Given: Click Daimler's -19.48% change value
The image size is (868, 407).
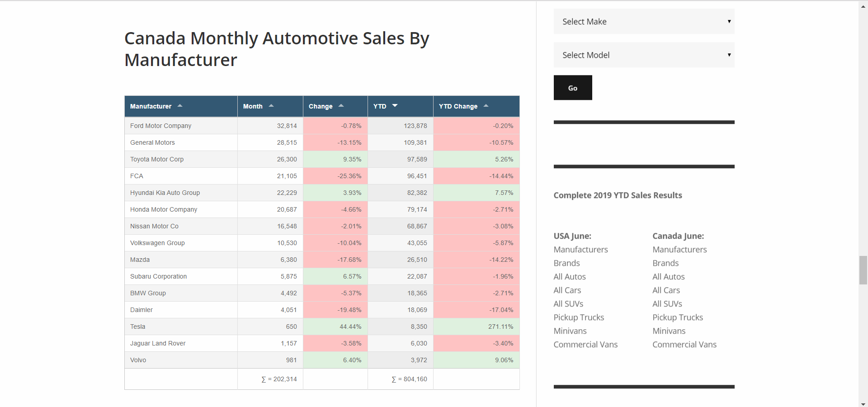Looking at the screenshot, I should click(x=349, y=310).
